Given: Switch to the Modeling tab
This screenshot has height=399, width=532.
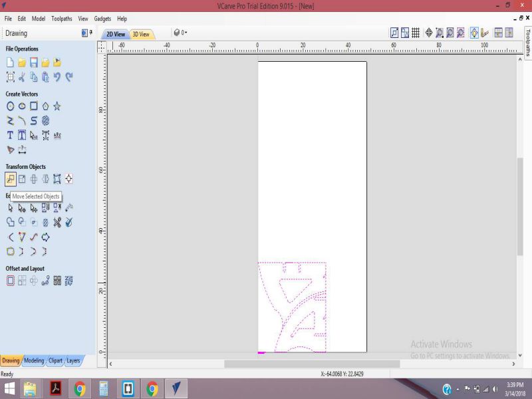Looking at the screenshot, I should (x=34, y=360).
